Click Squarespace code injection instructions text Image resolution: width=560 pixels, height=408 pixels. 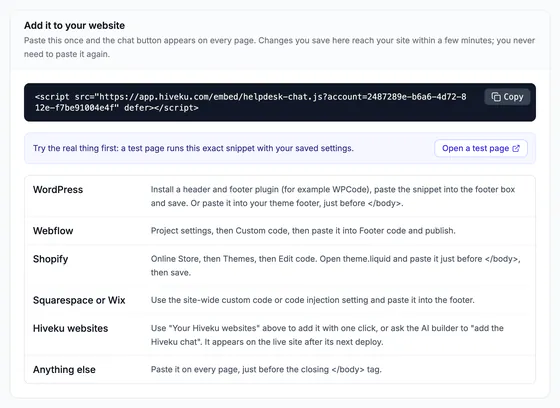(312, 300)
